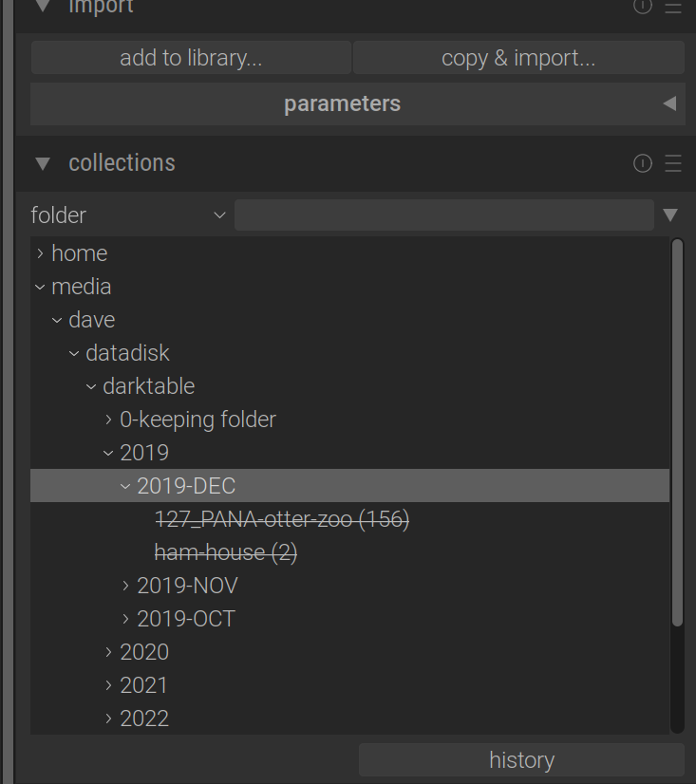The height and width of the screenshot is (784, 696).
Task: Open the collections module presets menu
Action: click(x=673, y=163)
